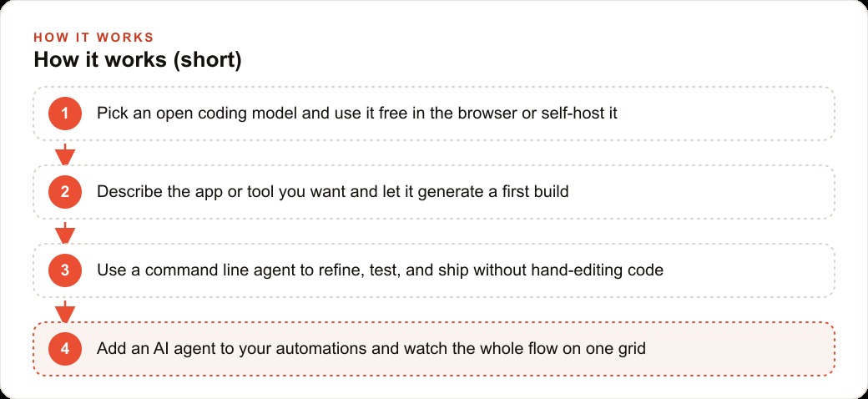The height and width of the screenshot is (399, 868).
Task: Select the 'Describe the app or tool' step card
Action: coord(434,192)
